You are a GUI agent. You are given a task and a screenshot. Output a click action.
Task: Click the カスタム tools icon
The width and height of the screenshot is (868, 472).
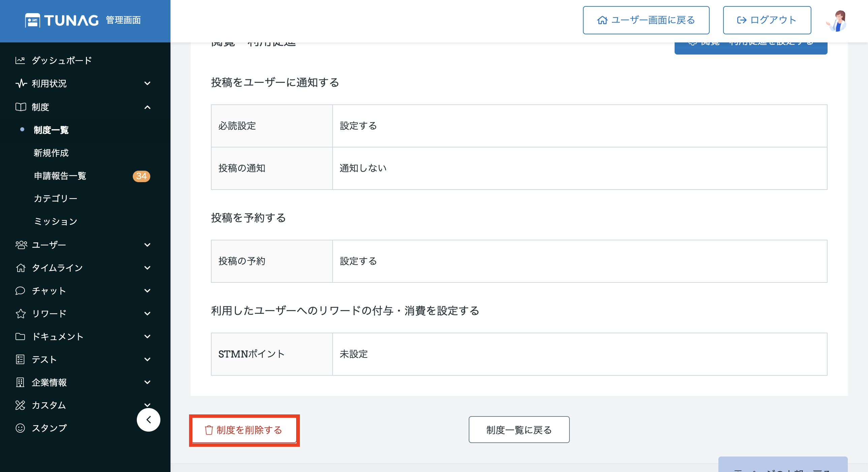(20, 405)
